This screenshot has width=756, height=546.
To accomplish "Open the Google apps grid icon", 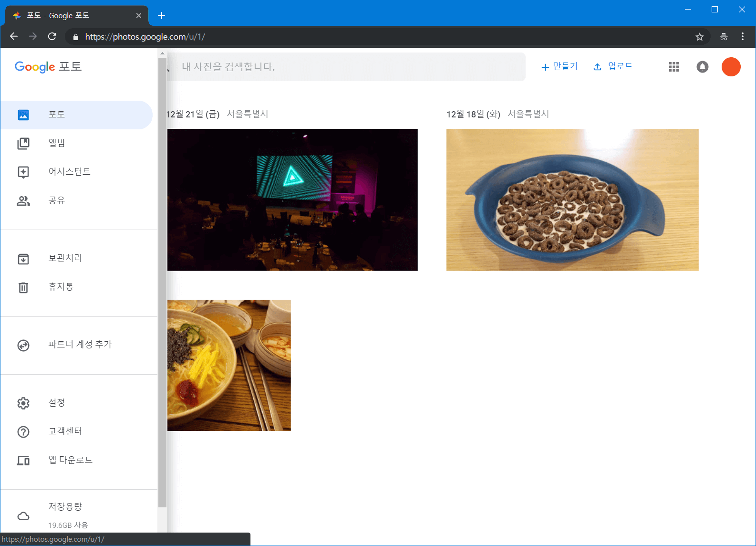I will click(x=673, y=67).
